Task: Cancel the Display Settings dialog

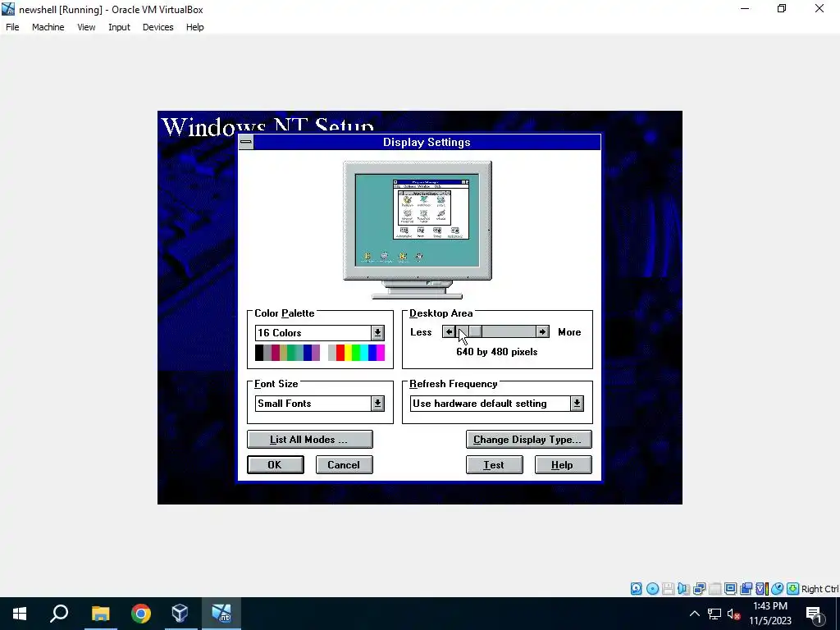Action: (x=344, y=465)
